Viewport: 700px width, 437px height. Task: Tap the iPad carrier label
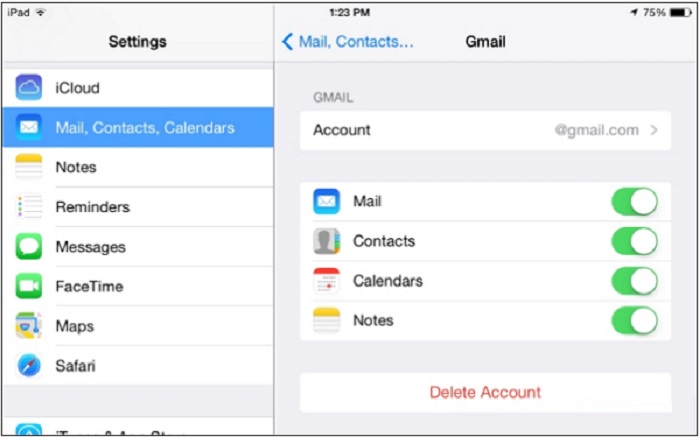coord(18,12)
